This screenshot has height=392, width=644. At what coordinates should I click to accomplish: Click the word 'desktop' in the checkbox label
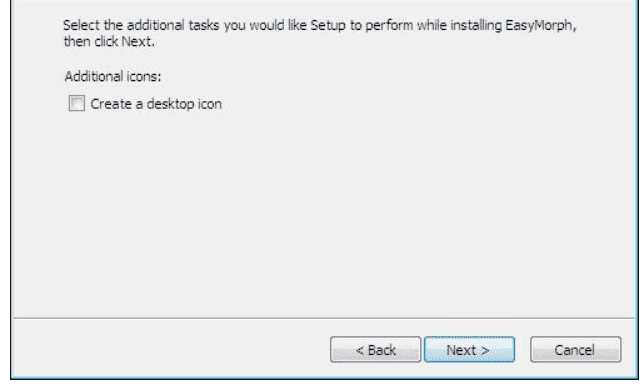[171, 104]
